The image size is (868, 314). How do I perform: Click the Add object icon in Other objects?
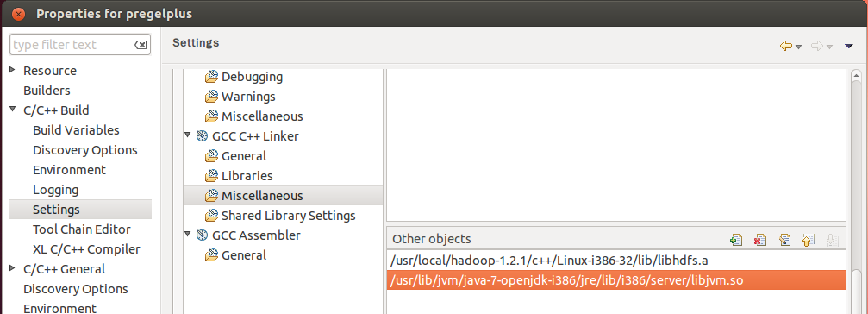click(736, 240)
